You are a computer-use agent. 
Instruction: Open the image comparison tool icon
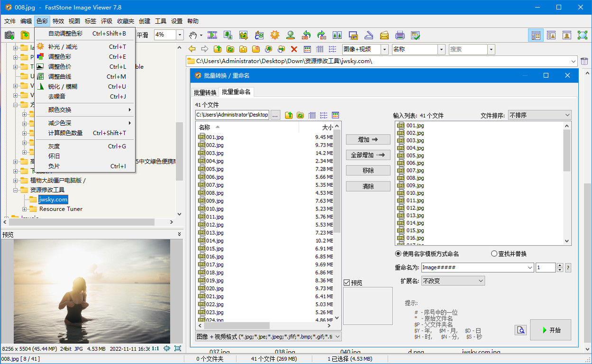point(337,35)
